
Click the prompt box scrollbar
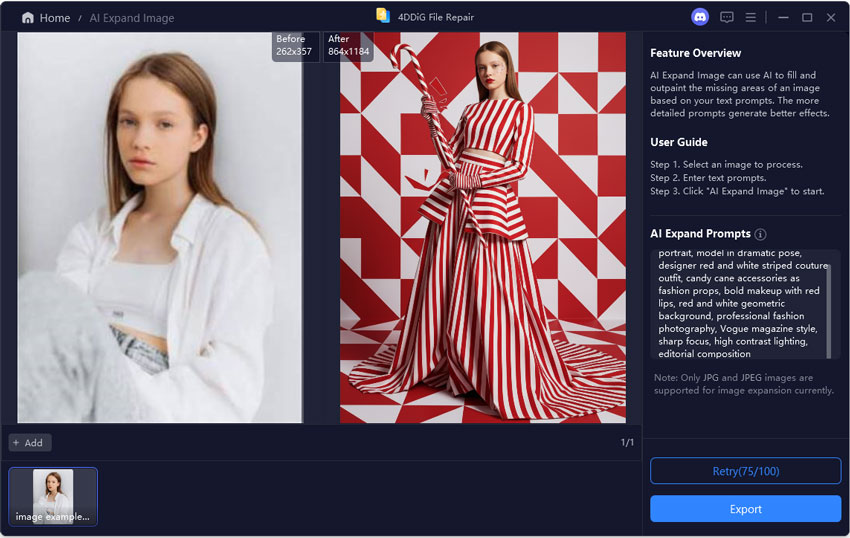[828, 310]
